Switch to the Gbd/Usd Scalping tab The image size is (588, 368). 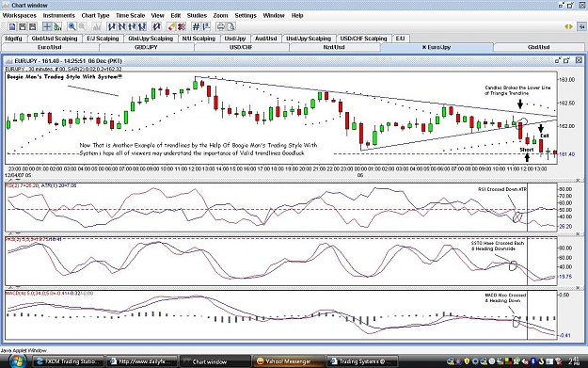point(55,39)
